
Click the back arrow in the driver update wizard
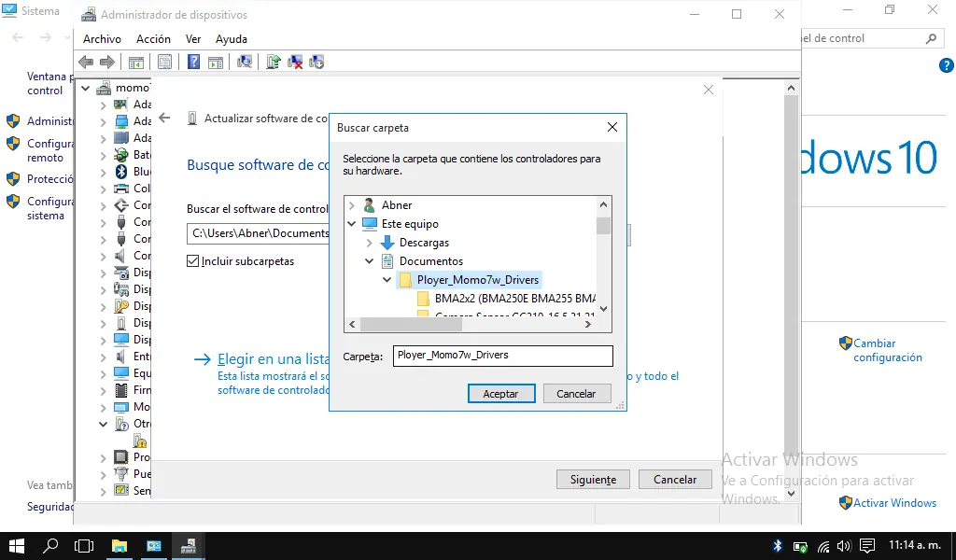click(x=164, y=119)
